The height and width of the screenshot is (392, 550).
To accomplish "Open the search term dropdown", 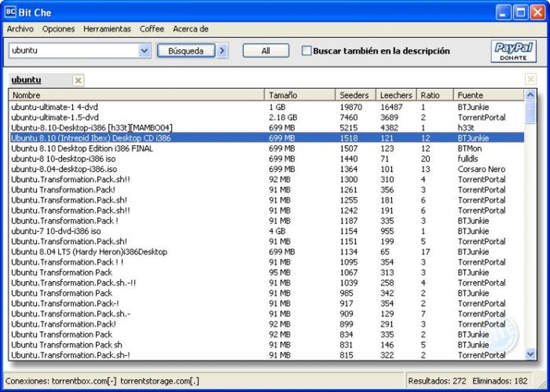I will (144, 51).
